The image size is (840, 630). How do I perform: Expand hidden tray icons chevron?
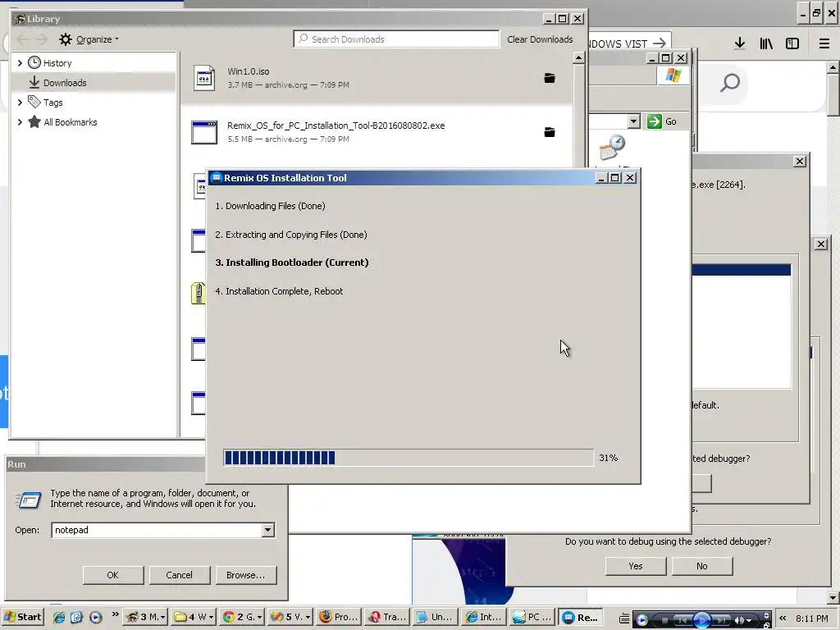point(782,618)
